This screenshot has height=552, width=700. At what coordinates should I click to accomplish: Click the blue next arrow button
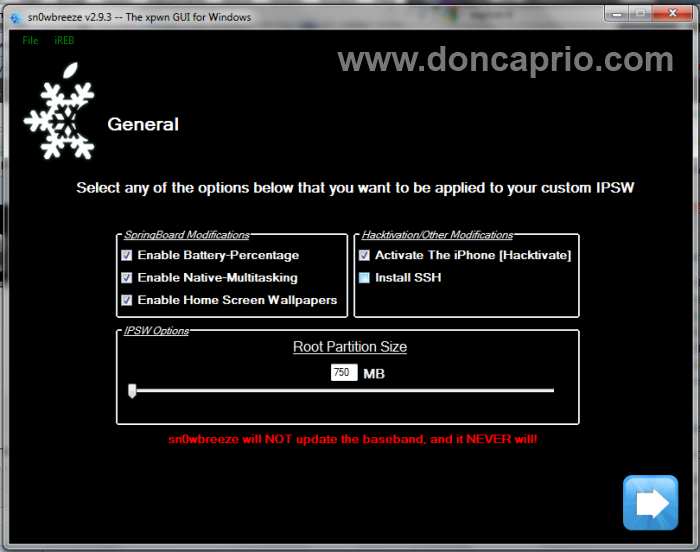pos(650,502)
